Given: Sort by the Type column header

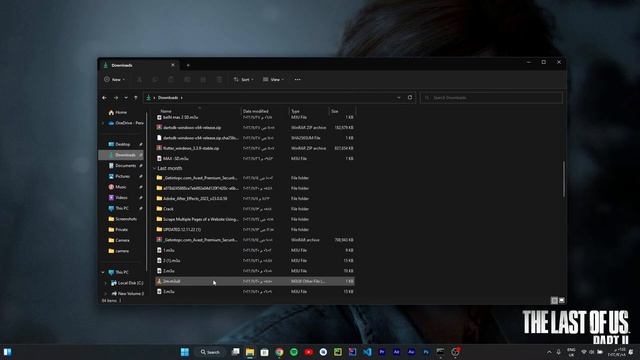Looking at the screenshot, I should click(x=309, y=111).
